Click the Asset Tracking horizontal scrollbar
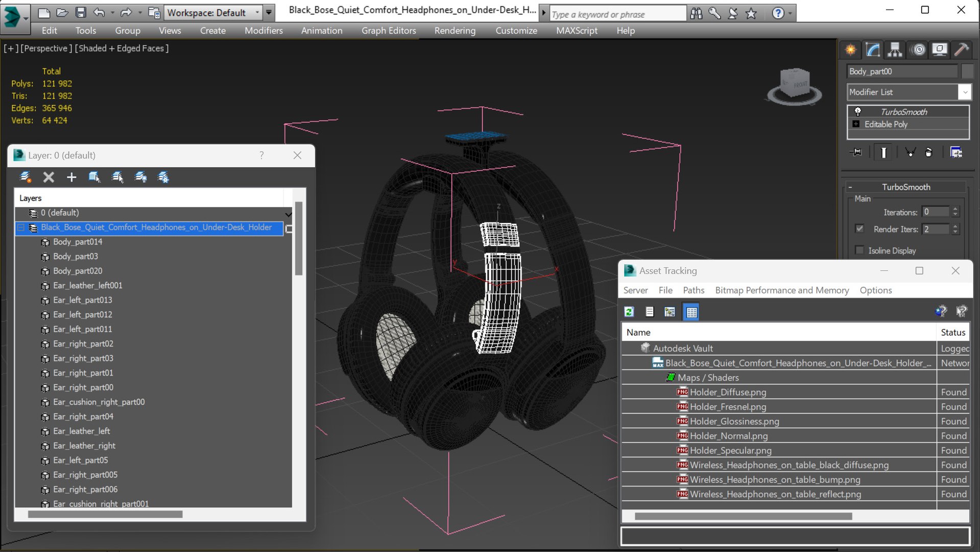This screenshot has height=552, width=980. (743, 516)
